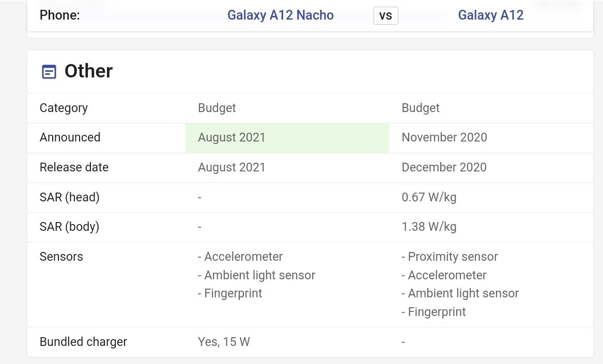This screenshot has width=603, height=364.
Task: Click the Sensors row label
Action: [61, 257]
